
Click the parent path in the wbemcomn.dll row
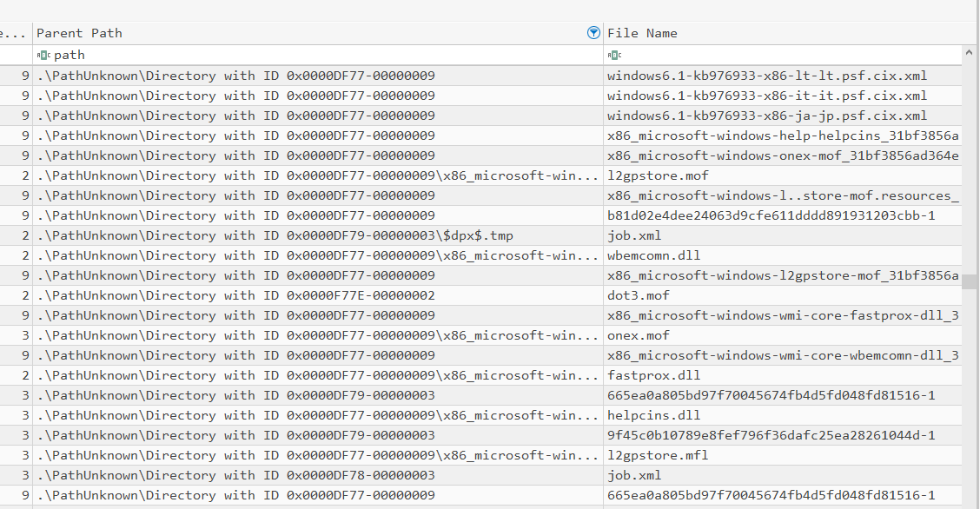317,255
